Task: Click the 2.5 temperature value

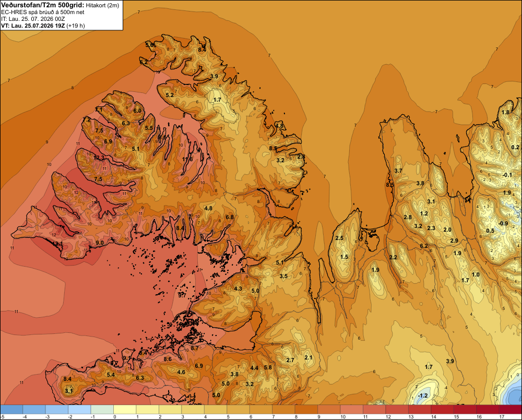Action: (339, 238)
